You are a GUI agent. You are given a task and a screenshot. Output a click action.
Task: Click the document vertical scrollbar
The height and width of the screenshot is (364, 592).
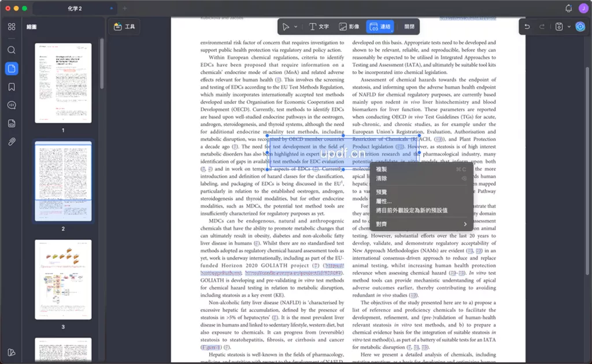click(587, 171)
